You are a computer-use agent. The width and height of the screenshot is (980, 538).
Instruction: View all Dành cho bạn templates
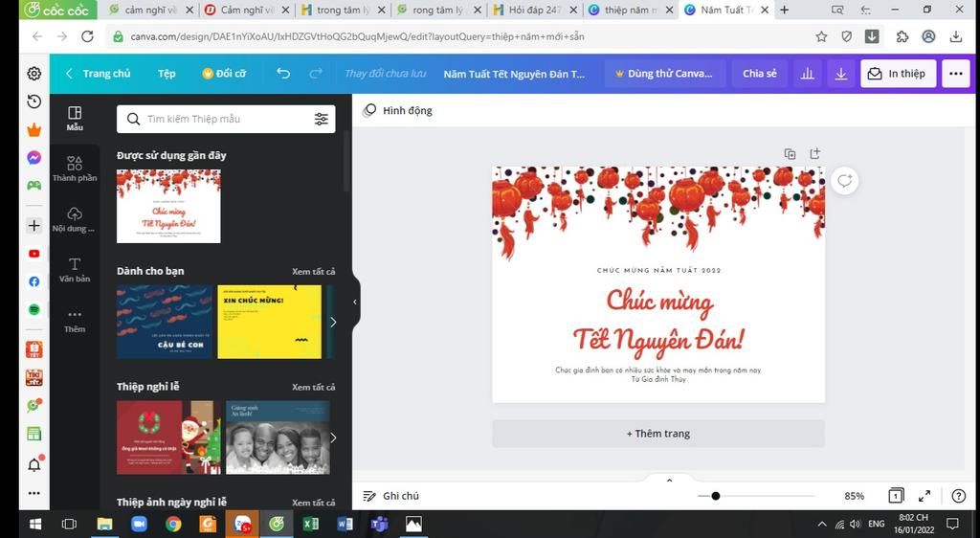(x=313, y=271)
